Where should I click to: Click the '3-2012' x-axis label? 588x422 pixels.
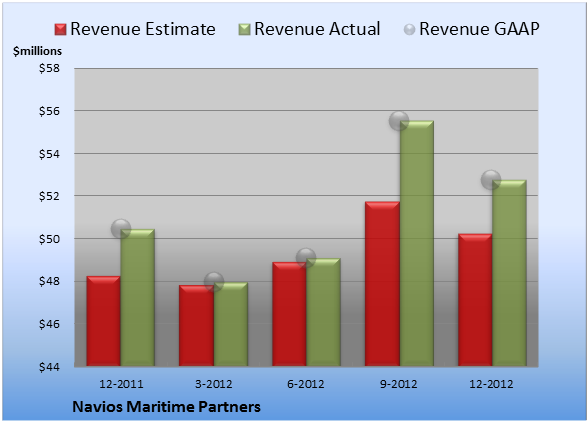tap(214, 384)
